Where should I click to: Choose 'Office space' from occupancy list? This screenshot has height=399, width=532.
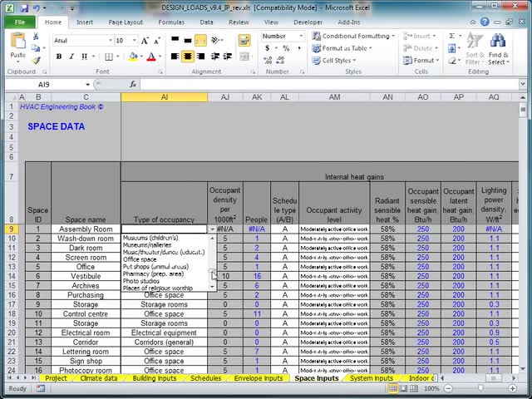pyautogui.click(x=140, y=259)
